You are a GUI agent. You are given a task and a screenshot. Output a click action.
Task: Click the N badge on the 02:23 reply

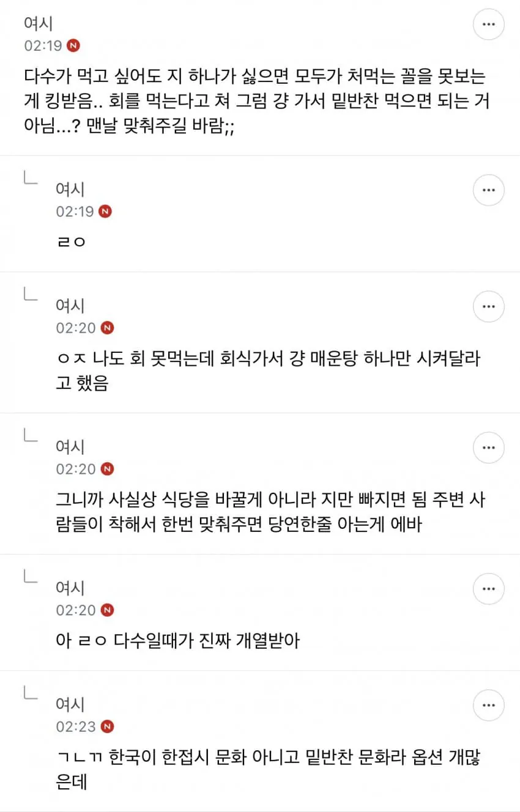click(107, 726)
